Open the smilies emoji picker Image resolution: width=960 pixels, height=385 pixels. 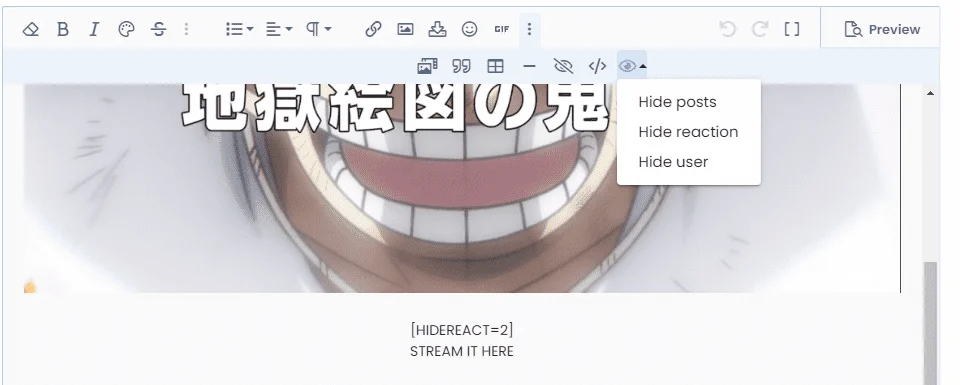470,29
